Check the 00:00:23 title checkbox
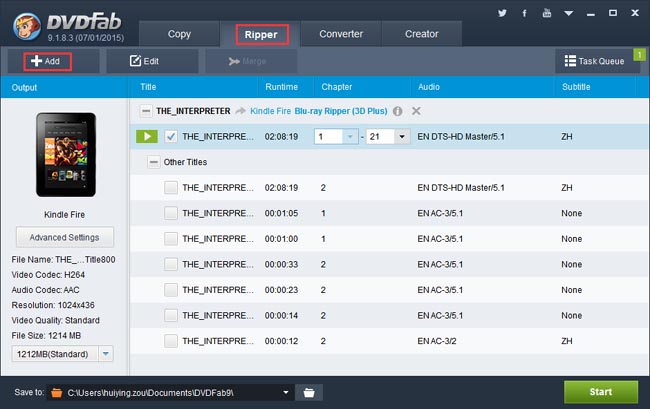 [171, 290]
